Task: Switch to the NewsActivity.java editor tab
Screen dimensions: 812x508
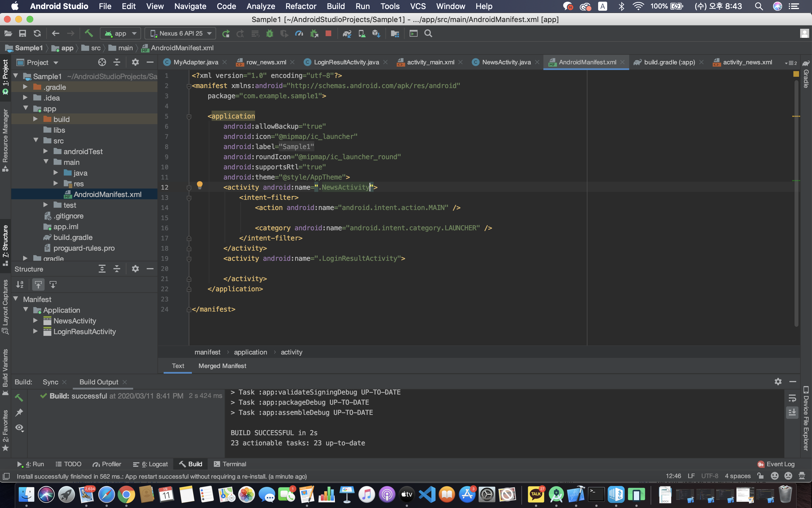Action: click(x=506, y=62)
